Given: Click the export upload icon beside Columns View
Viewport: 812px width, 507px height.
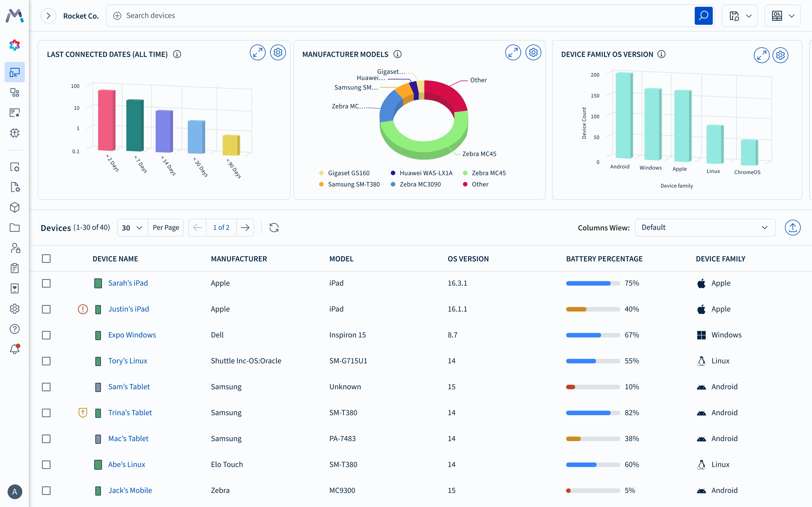Looking at the screenshot, I should point(793,228).
